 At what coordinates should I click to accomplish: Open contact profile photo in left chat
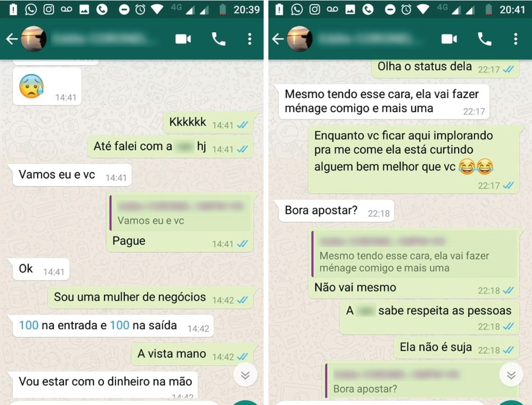pyautogui.click(x=33, y=39)
